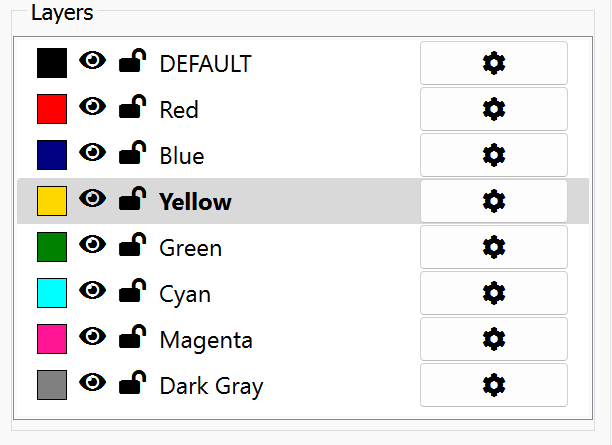Open settings gear for Yellow layer
Screen dimensions: 612x445
click(x=494, y=201)
